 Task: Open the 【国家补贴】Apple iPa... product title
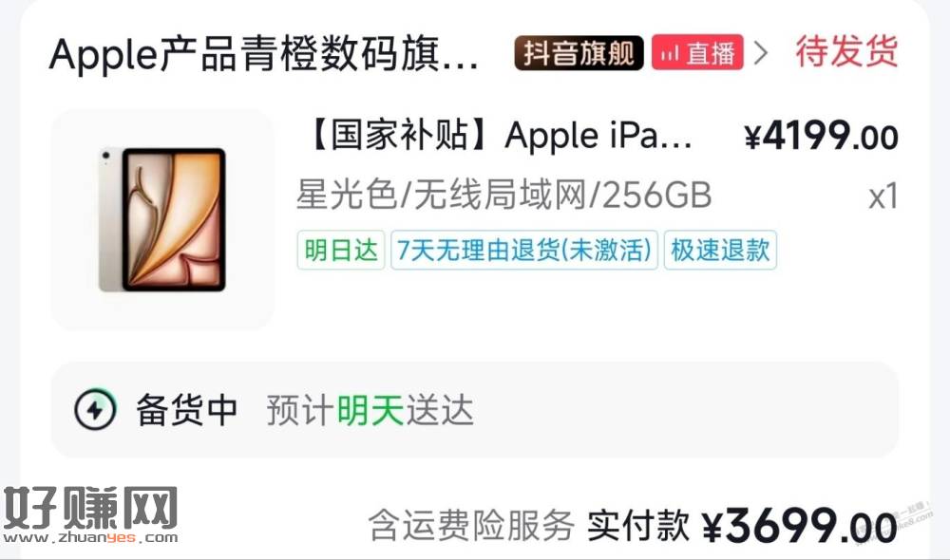(x=500, y=135)
